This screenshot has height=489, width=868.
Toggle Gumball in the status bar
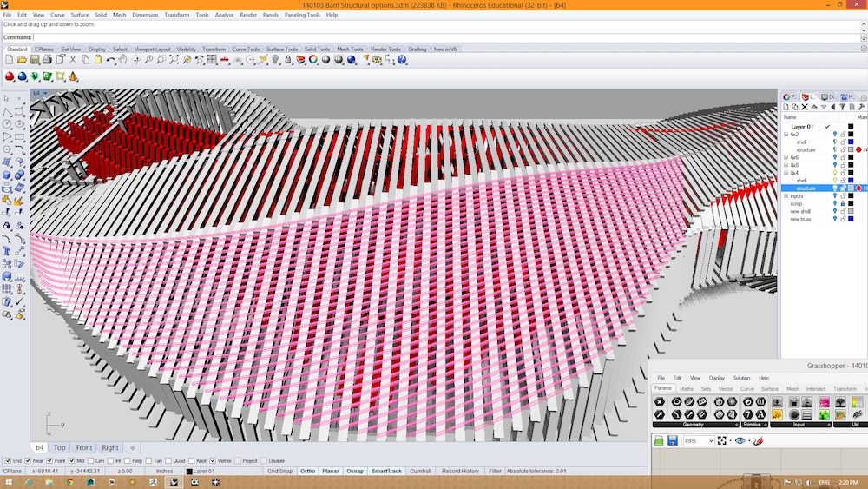tap(420, 471)
